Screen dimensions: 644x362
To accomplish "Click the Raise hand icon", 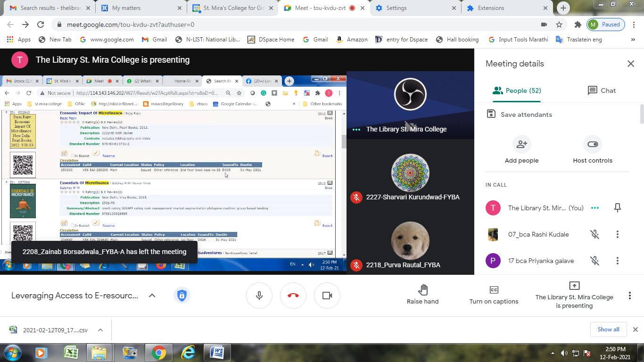I will coord(422,289).
